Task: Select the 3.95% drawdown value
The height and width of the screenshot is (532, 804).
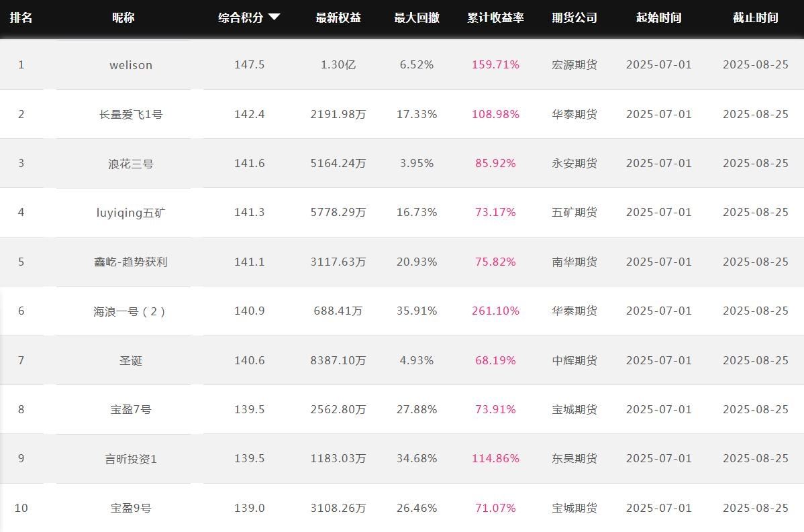Action: coord(416,163)
